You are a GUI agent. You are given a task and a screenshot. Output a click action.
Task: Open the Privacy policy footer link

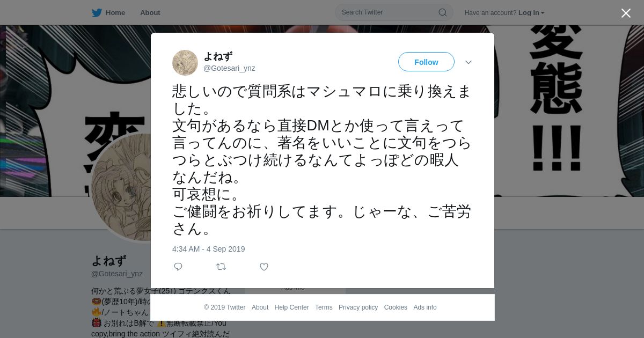358,307
